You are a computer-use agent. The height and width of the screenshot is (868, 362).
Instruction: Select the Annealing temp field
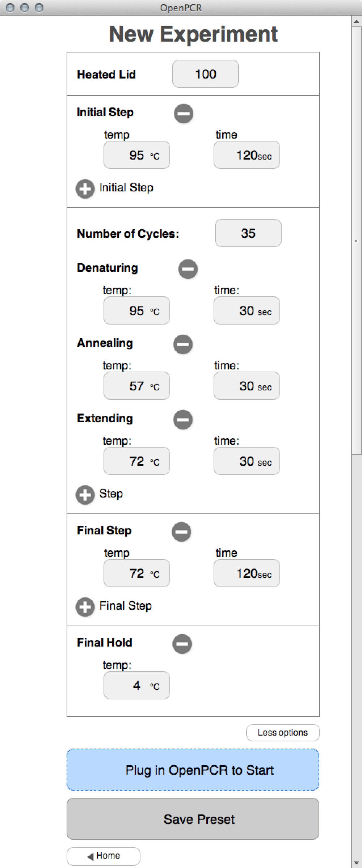(x=136, y=386)
